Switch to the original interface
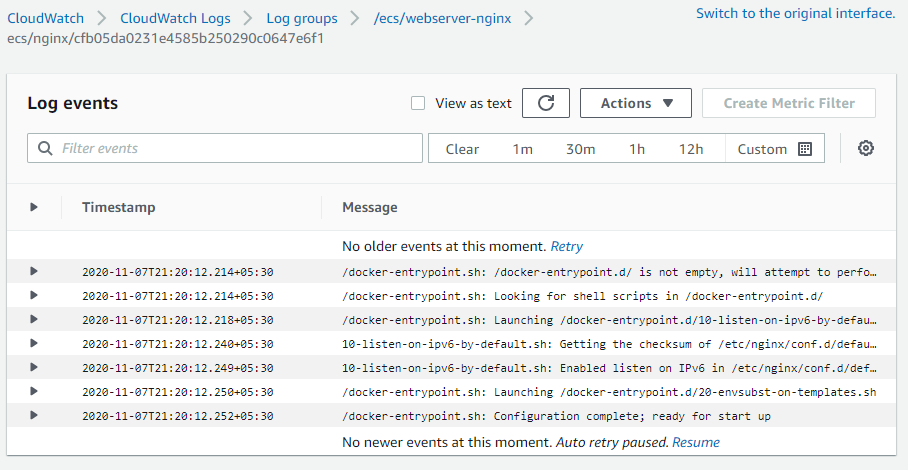The height and width of the screenshot is (470, 908). (x=796, y=13)
